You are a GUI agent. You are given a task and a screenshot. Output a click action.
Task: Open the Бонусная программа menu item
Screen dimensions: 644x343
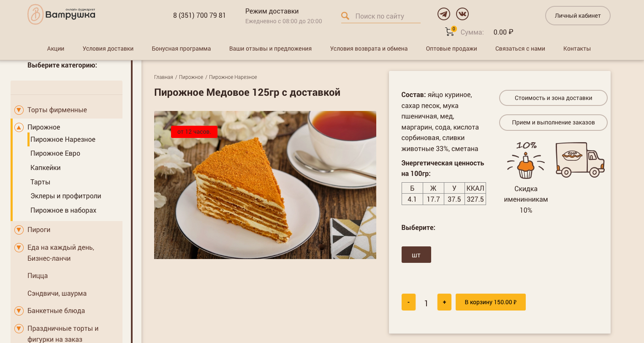point(181,49)
